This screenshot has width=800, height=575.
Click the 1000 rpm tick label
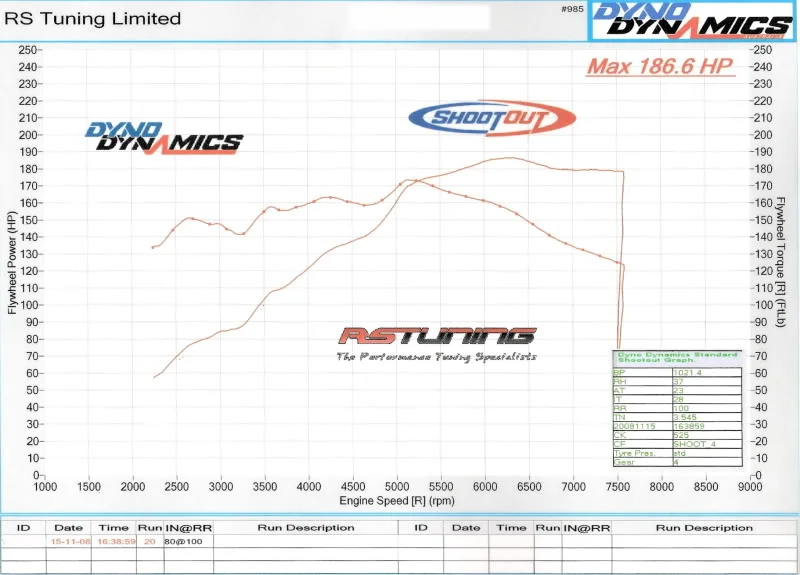click(x=45, y=487)
